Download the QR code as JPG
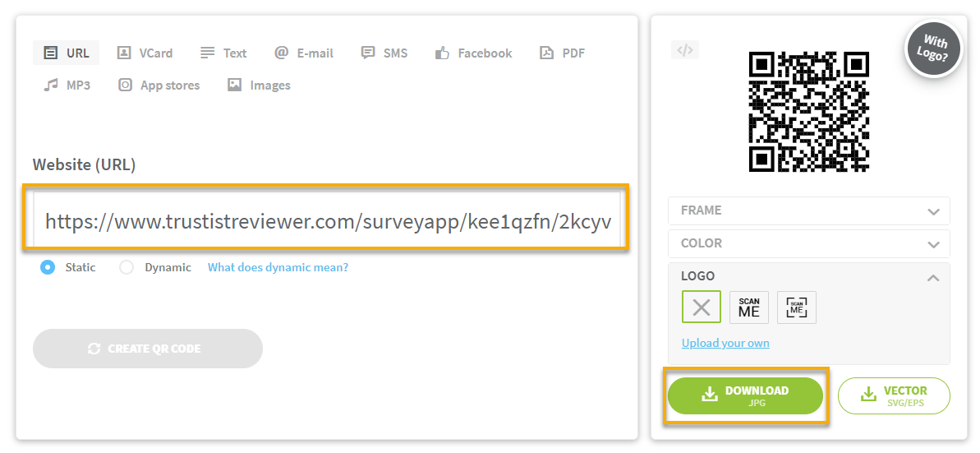Viewport: 980px width, 453px height. click(745, 395)
